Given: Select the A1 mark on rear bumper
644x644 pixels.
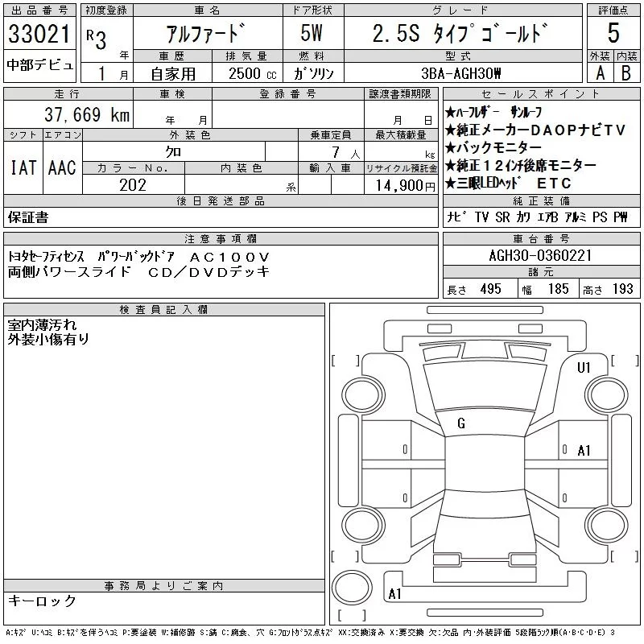Looking at the screenshot, I should pos(394,594).
